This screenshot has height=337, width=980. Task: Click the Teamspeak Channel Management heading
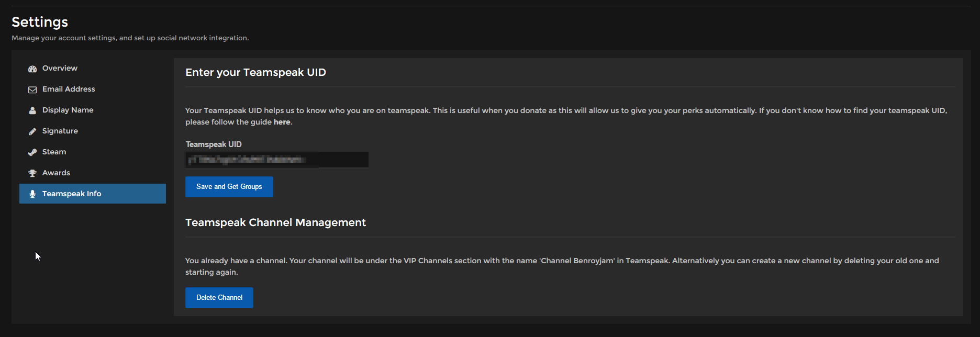click(x=275, y=222)
